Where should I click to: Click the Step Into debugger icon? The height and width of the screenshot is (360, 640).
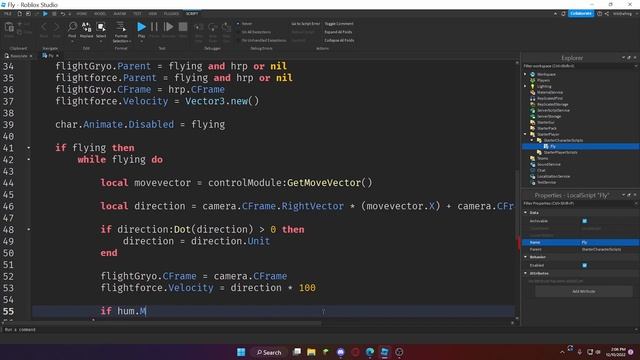(199, 27)
